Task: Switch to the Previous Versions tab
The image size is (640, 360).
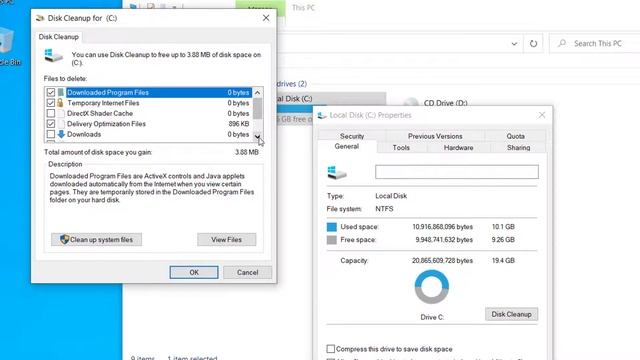Action: (435, 136)
